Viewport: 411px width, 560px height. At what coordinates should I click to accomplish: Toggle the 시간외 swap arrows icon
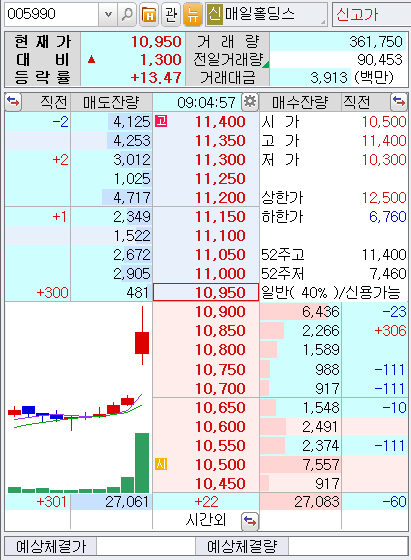[250, 521]
